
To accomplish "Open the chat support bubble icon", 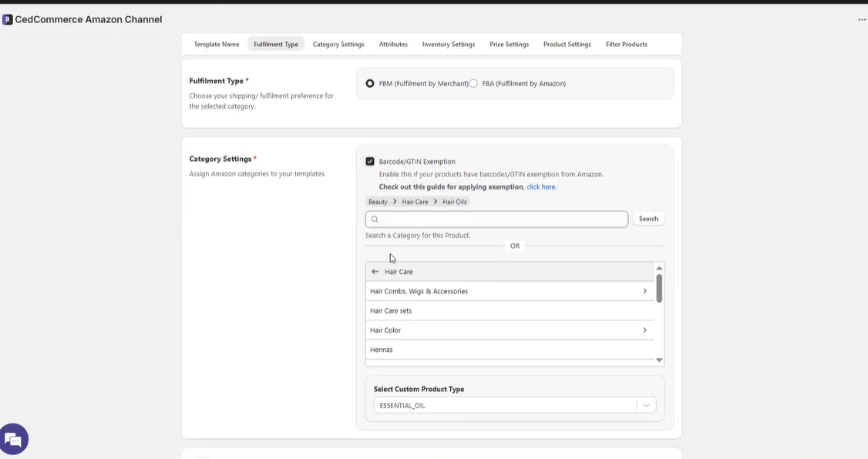I will coord(14,440).
